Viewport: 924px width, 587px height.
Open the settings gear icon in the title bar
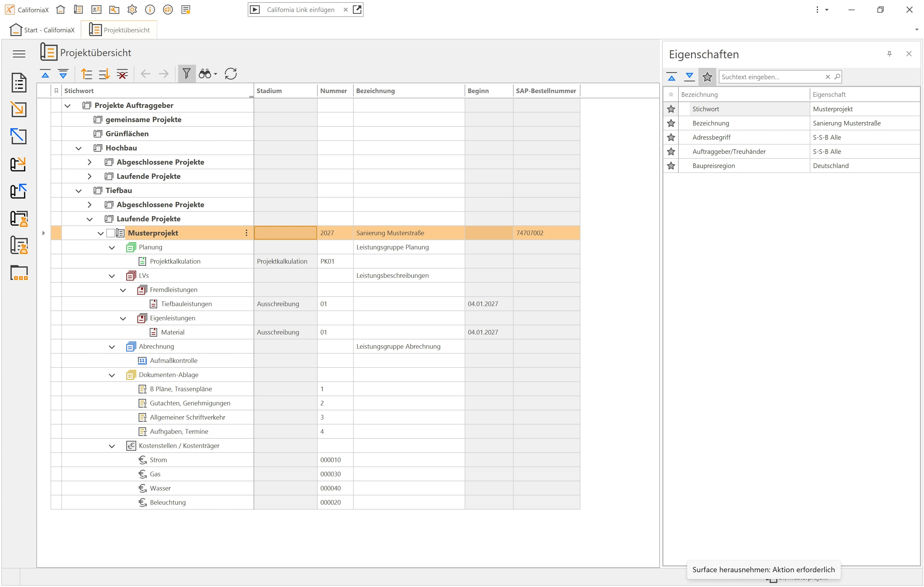click(132, 10)
